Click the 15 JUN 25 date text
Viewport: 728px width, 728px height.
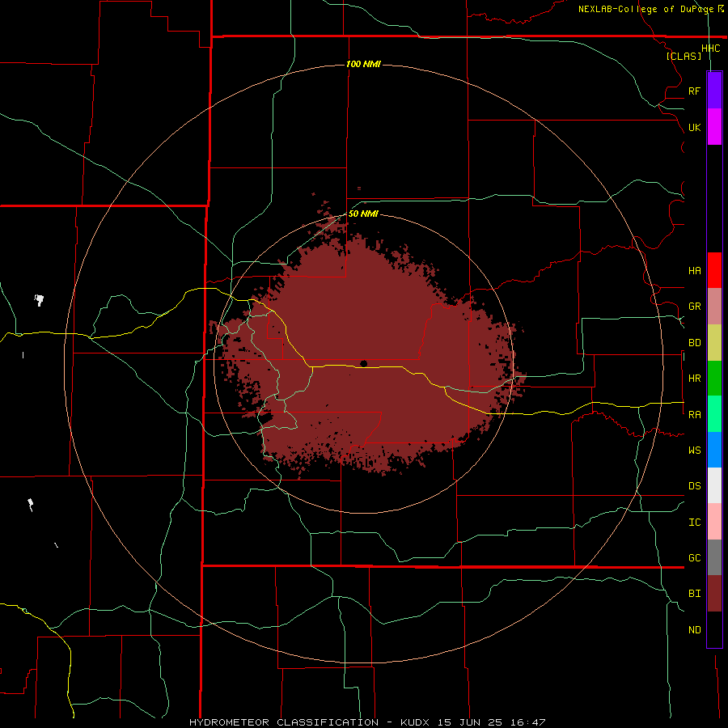pos(472,722)
